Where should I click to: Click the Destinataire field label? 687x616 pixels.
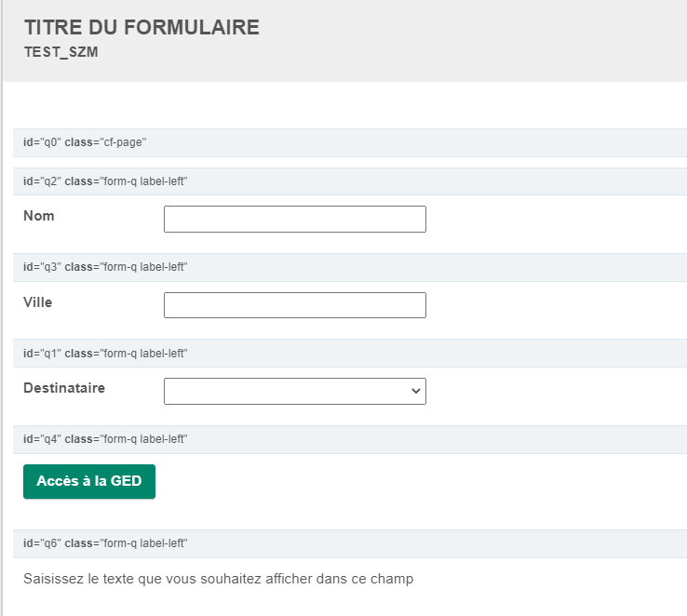point(64,388)
